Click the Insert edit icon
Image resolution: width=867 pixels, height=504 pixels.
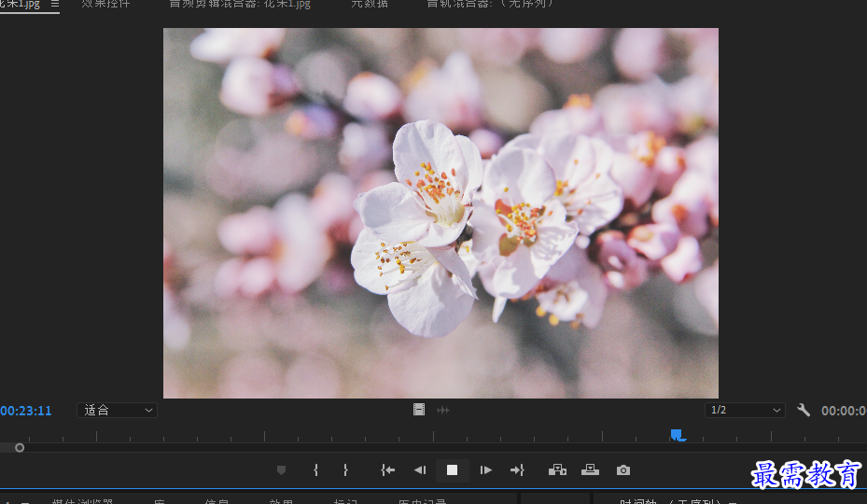[557, 470]
